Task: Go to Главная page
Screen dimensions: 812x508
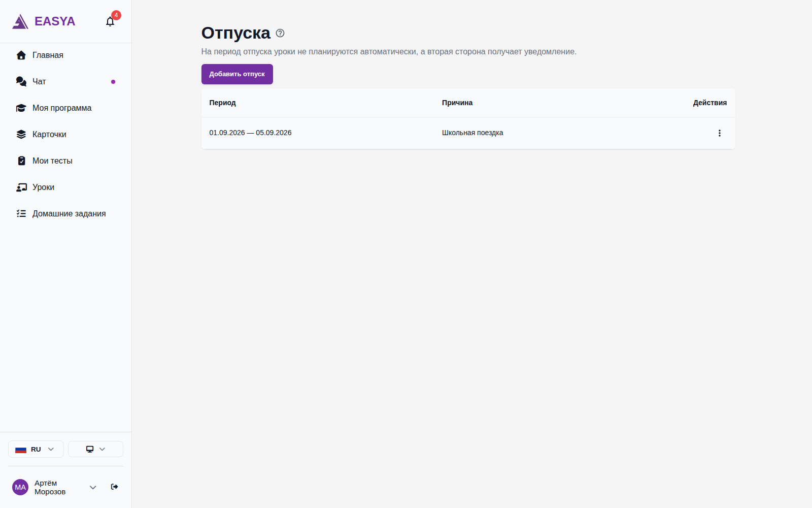Action: click(66, 55)
